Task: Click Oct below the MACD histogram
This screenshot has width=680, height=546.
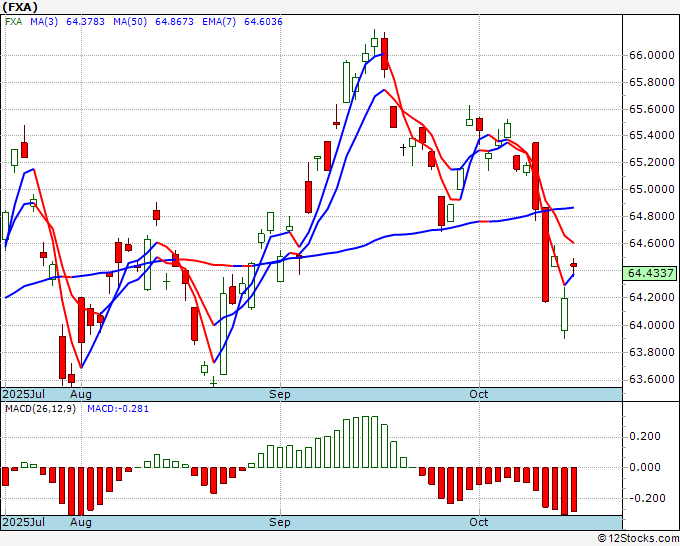Action: pyautogui.click(x=479, y=522)
